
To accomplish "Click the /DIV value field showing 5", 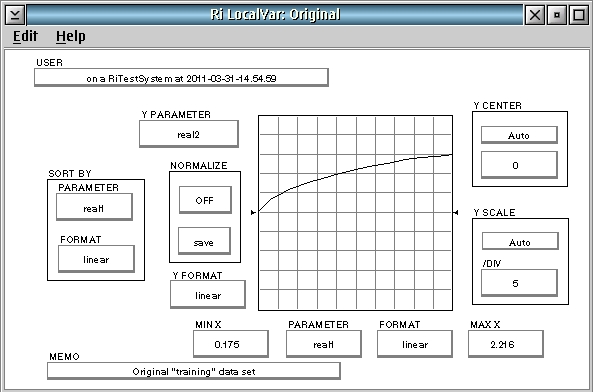I will [x=519, y=283].
